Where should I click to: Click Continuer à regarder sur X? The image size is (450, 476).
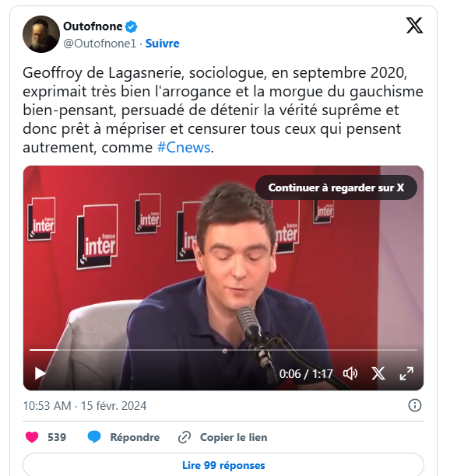[336, 187]
